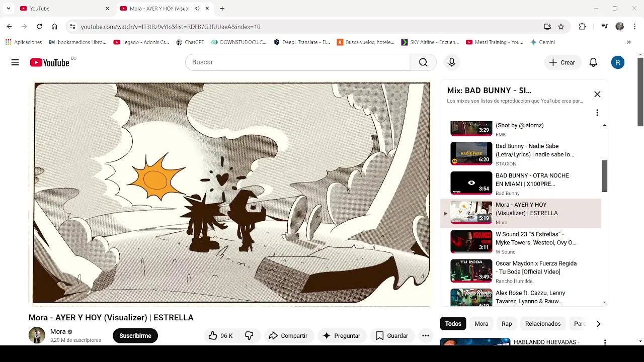
Task: Open the notifications bell
Action: (x=593, y=62)
